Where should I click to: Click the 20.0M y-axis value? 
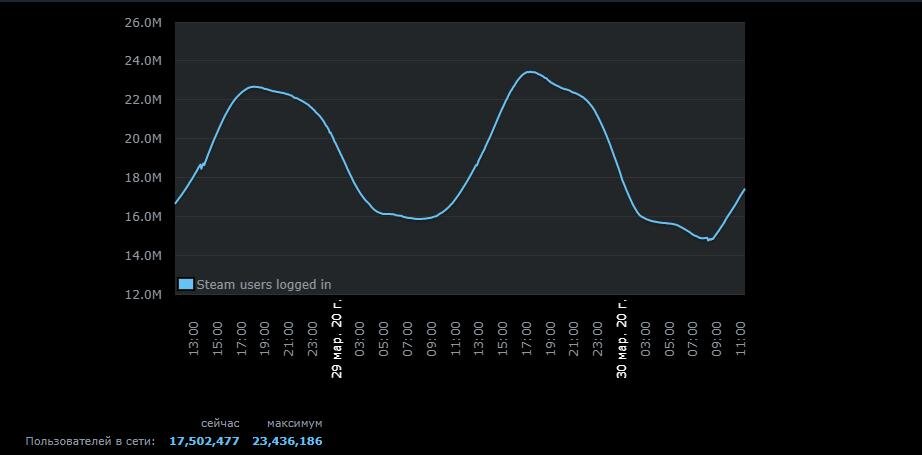(x=143, y=139)
